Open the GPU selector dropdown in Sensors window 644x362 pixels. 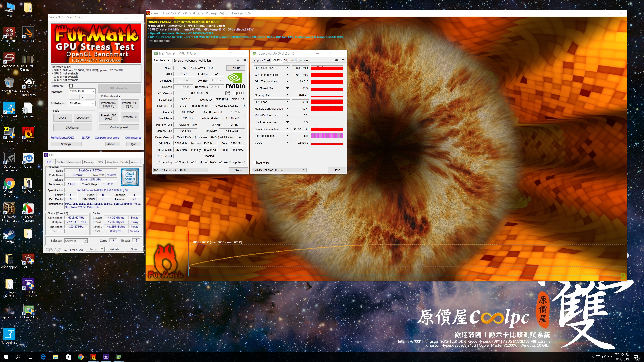(x=279, y=170)
